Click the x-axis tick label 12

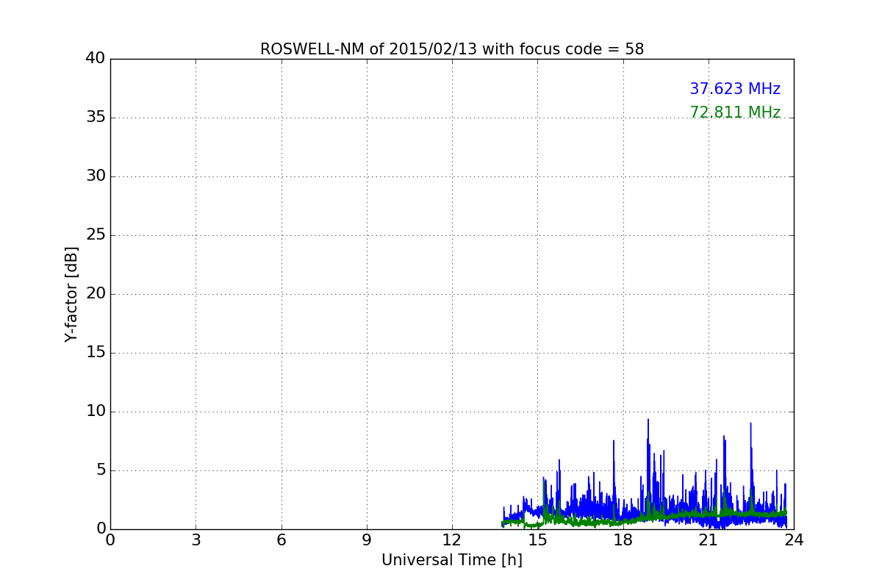(452, 540)
